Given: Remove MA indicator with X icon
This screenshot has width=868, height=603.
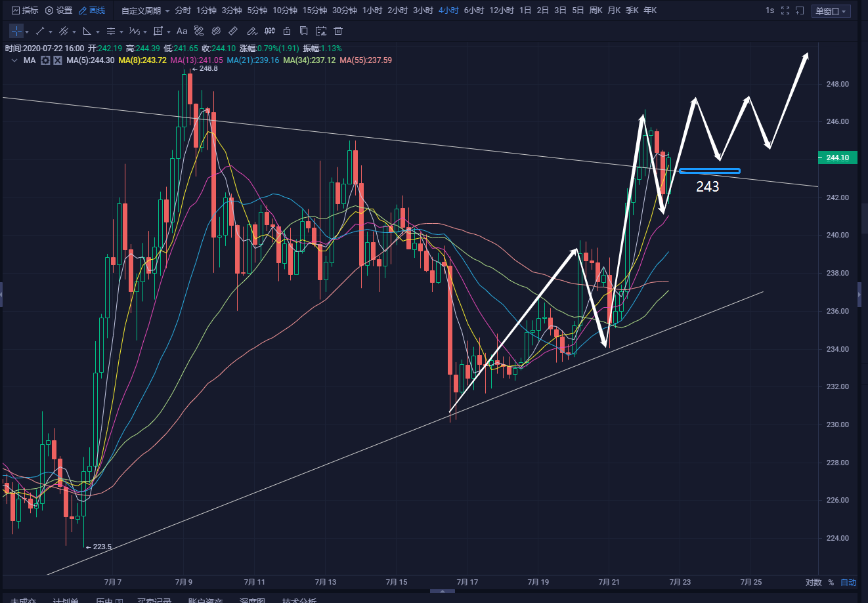Looking at the screenshot, I should (58, 60).
